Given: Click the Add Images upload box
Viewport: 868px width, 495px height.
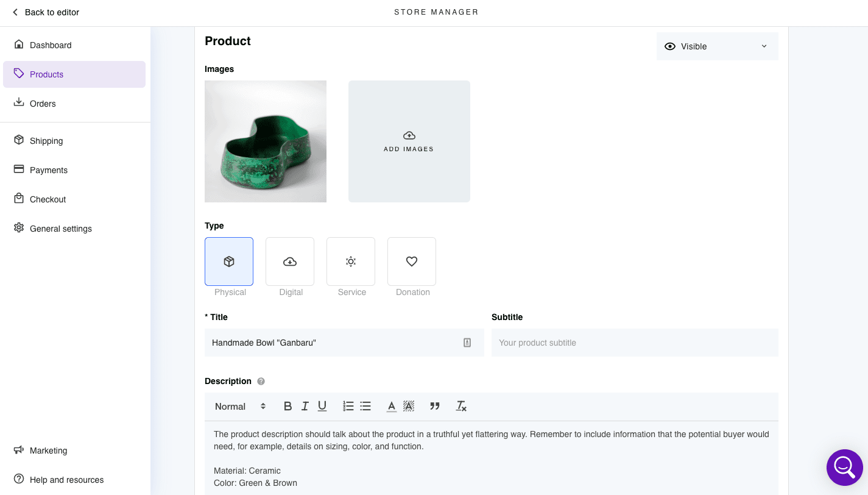Looking at the screenshot, I should (409, 141).
